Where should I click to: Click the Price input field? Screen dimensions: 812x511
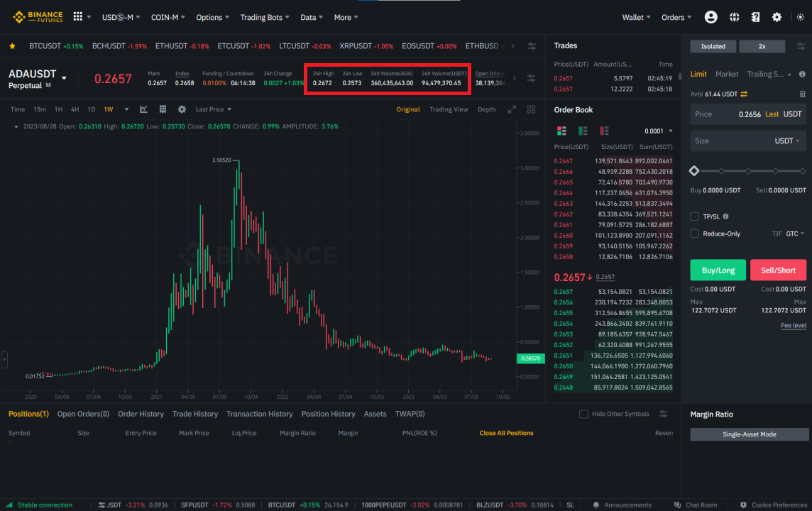tap(748, 114)
